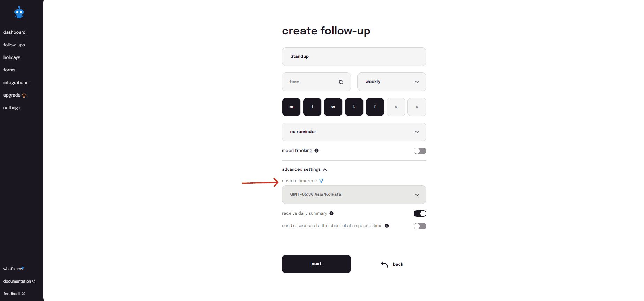Click the info icon beside send responses setting

[x=387, y=226]
